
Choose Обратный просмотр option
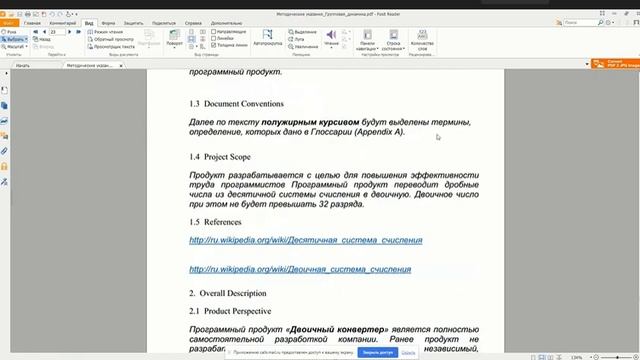pos(111,39)
